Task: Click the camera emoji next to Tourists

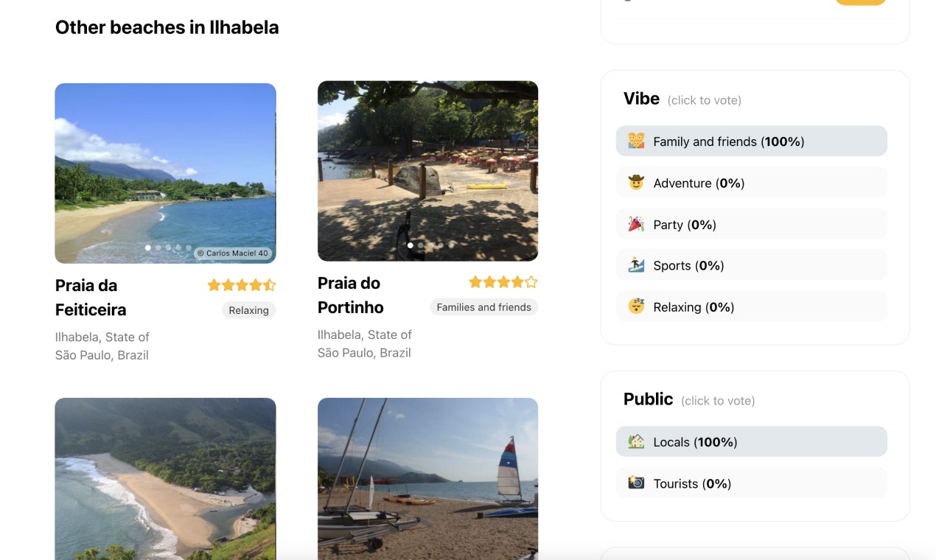Action: [x=637, y=483]
